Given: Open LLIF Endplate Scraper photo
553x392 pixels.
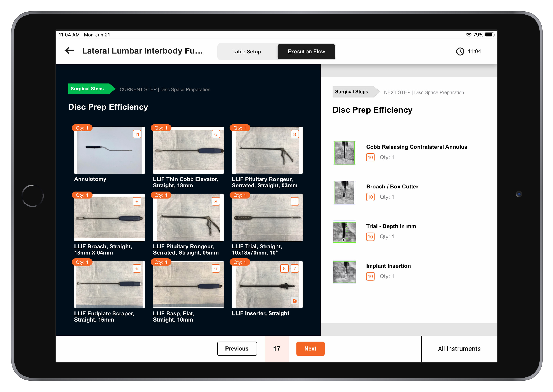Looking at the screenshot, I should pyautogui.click(x=110, y=284).
